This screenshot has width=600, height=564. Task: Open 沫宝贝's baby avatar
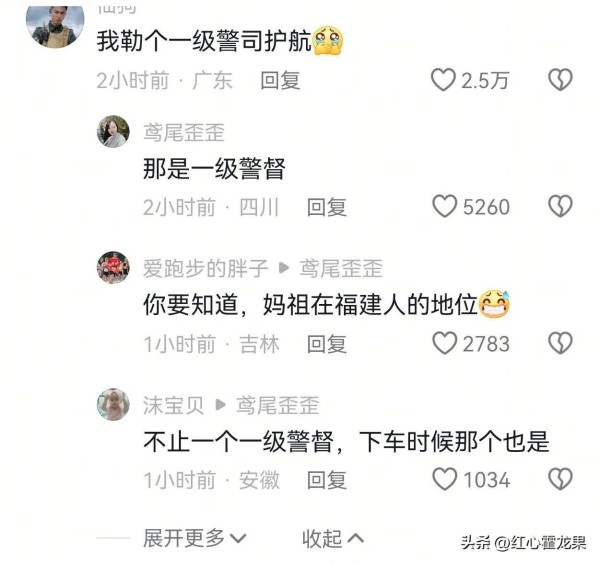(113, 404)
